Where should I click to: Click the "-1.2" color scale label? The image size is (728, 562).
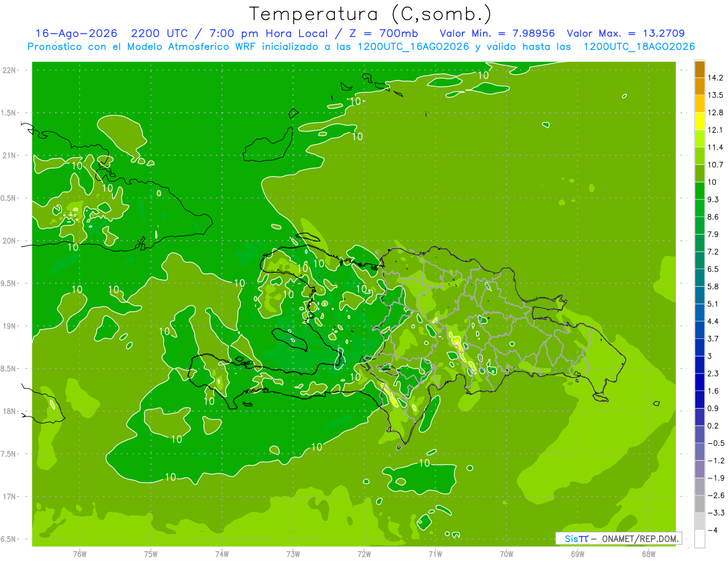click(x=716, y=460)
